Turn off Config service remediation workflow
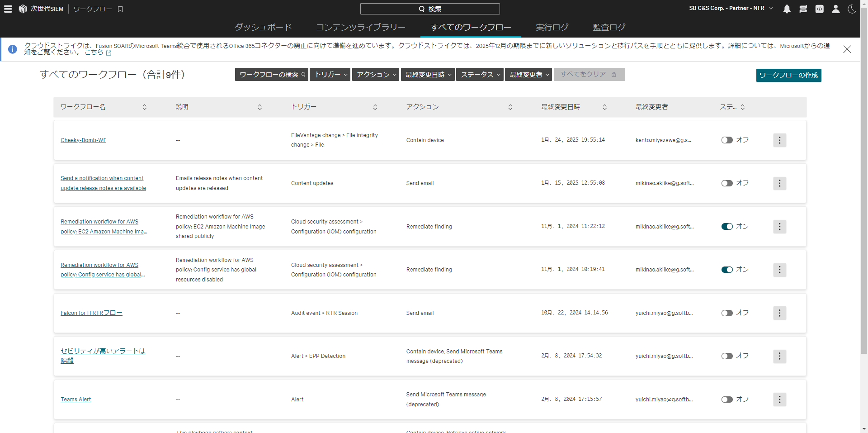This screenshot has height=433, width=868. tap(727, 270)
